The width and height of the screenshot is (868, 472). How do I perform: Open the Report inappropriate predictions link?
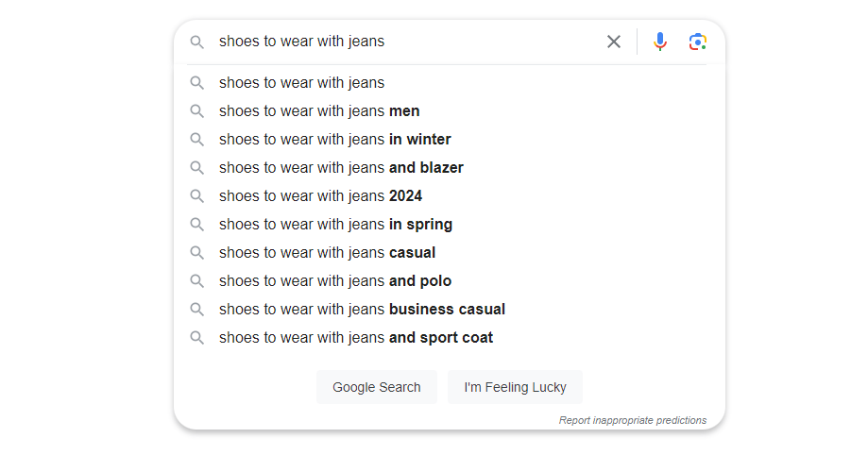[x=632, y=420]
